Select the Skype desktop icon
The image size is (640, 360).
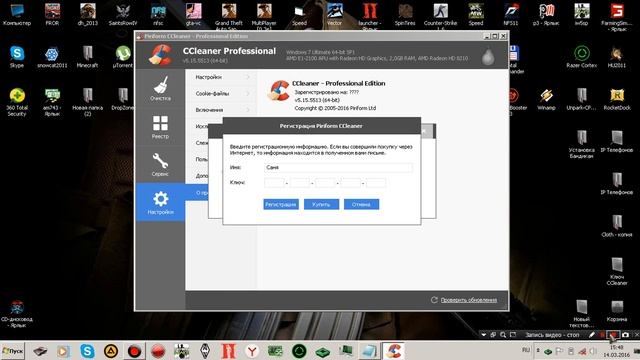pyautogui.click(x=17, y=56)
